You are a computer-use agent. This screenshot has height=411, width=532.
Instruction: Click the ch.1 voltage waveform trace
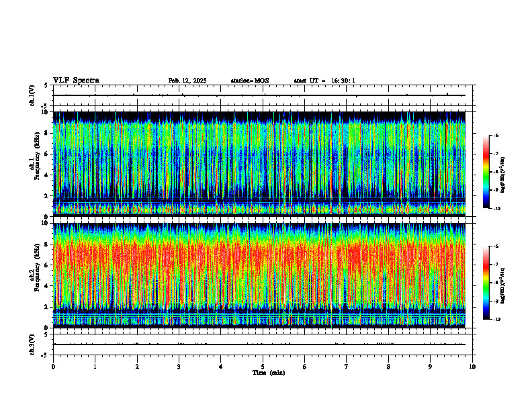259,95
